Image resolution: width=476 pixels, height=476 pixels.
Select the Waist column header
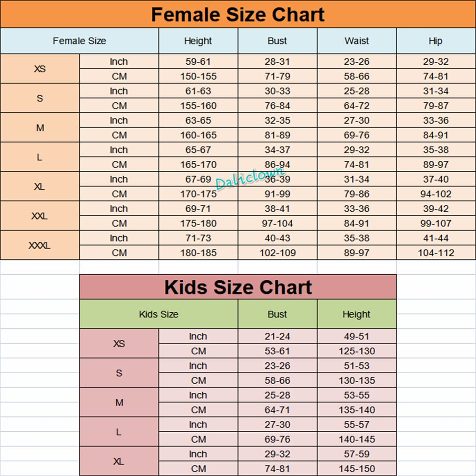(357, 41)
